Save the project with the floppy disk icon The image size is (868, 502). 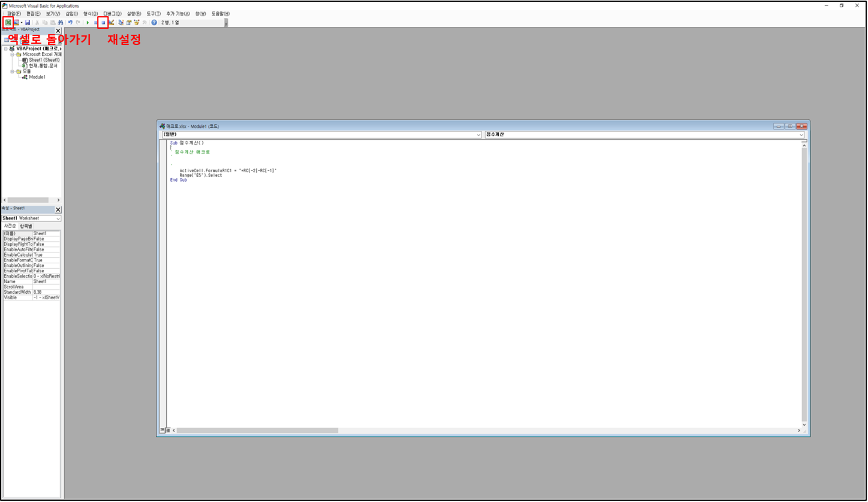pyautogui.click(x=28, y=22)
